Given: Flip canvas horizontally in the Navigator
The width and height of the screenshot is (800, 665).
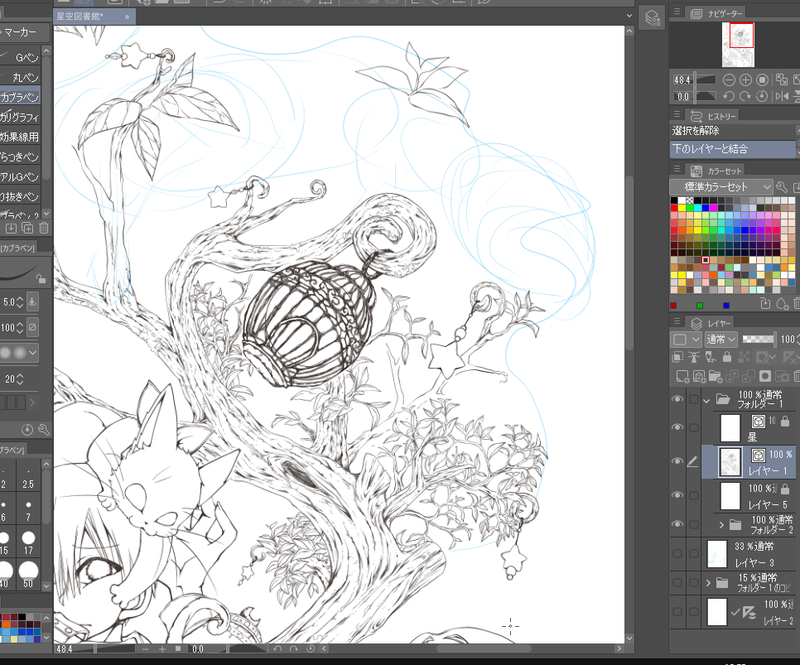Looking at the screenshot, I should coord(781,96).
